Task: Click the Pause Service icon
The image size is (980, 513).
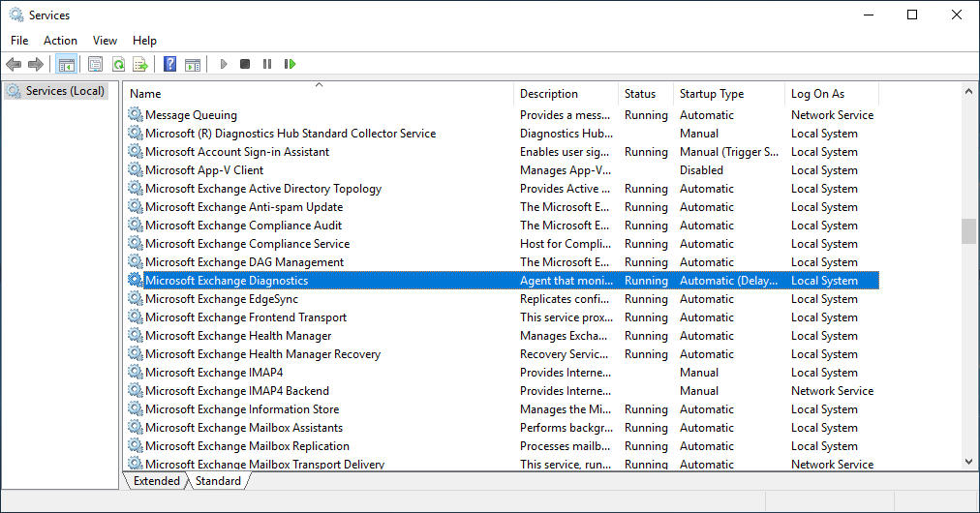Action: pos(267,64)
